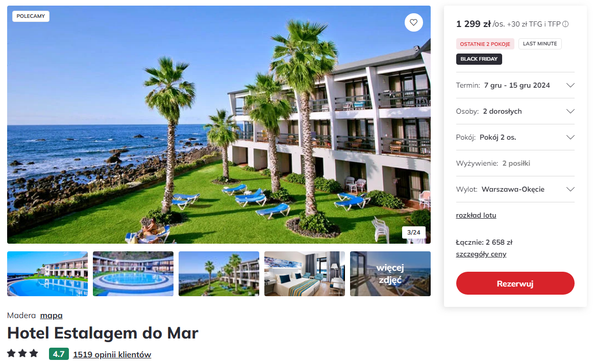
Task: View szczegóły ceny price details
Action: [481, 254]
